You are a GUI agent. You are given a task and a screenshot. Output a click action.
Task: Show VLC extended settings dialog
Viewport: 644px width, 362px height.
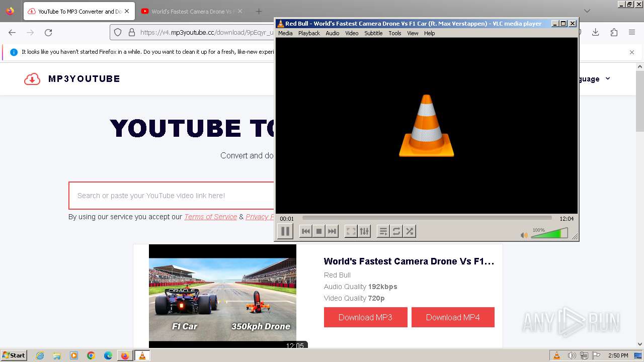coord(364,231)
